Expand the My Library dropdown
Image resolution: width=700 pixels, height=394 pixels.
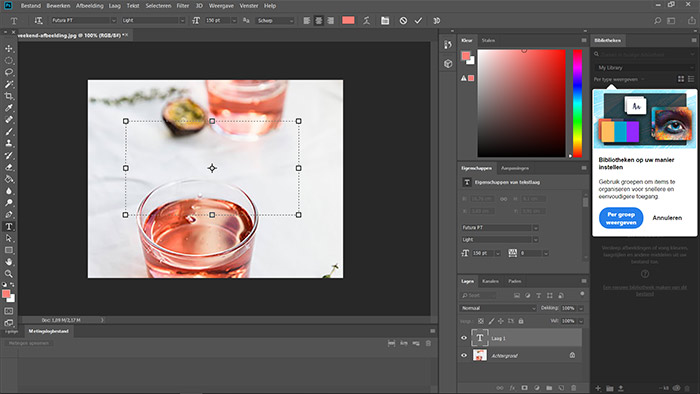(645, 68)
